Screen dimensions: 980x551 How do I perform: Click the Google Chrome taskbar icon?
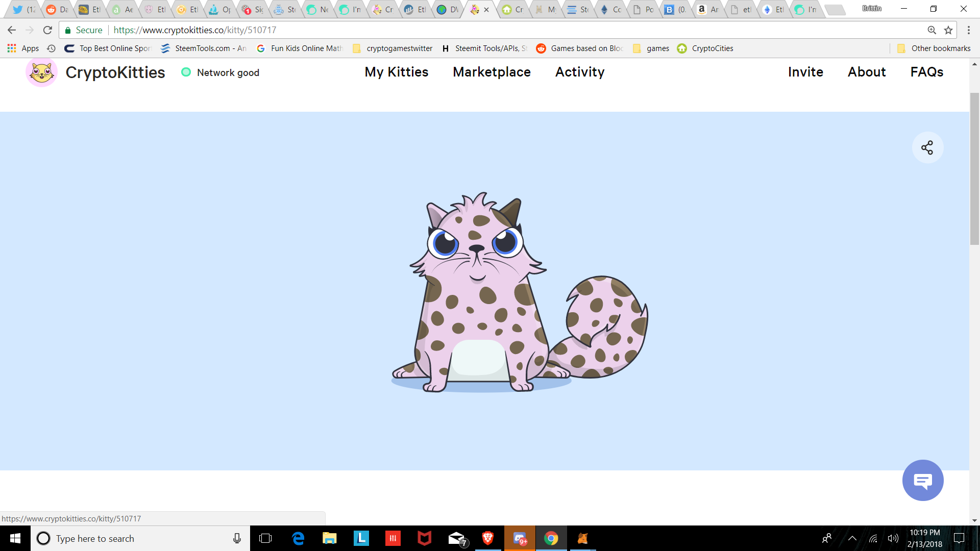(x=551, y=538)
